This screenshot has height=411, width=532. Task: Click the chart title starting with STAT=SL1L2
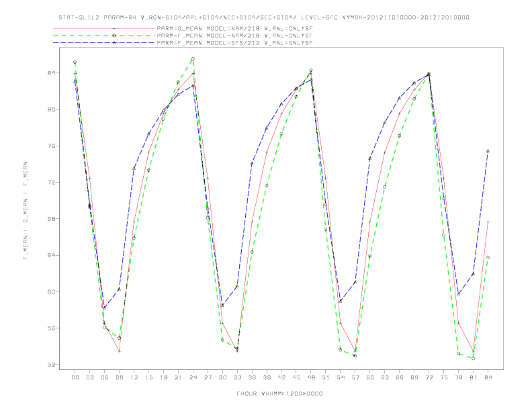click(264, 17)
